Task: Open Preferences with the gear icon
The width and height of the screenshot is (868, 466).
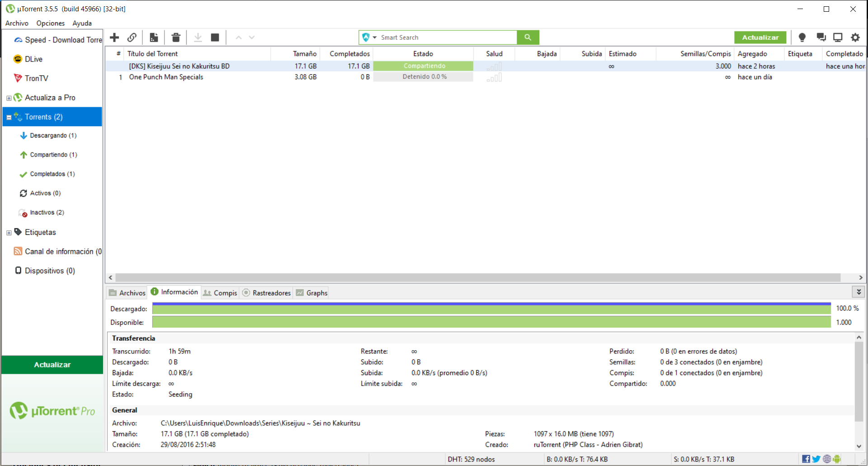Action: pyautogui.click(x=855, y=38)
